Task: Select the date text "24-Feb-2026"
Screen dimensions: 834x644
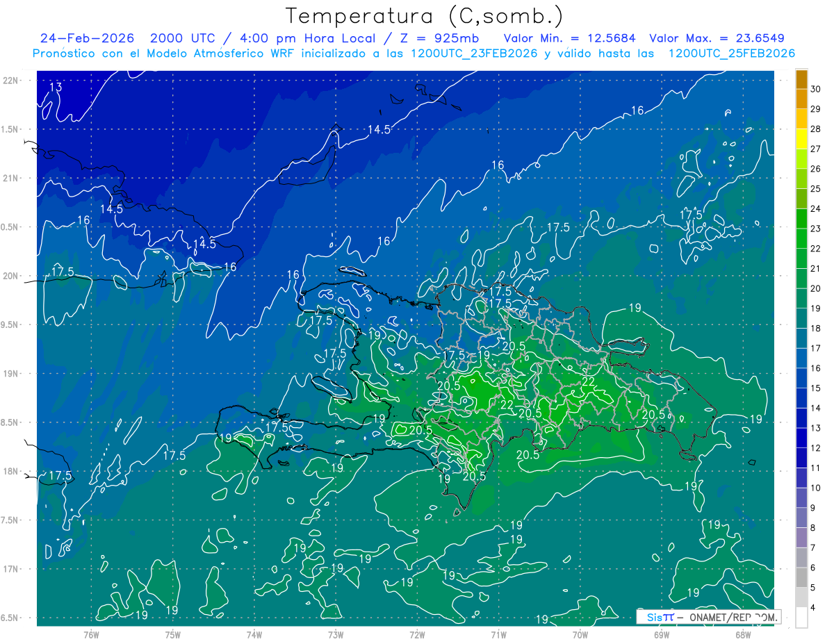Action: (x=87, y=38)
